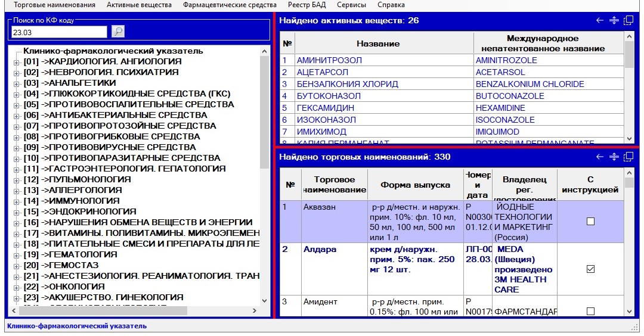Open АМИНИТРОЗОЛ substance link

pyautogui.click(x=329, y=60)
